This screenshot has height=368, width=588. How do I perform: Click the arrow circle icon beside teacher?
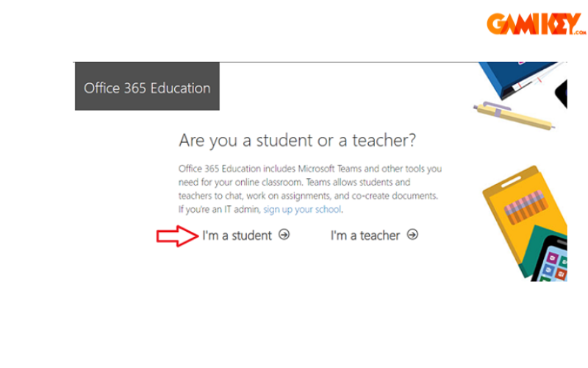point(412,235)
